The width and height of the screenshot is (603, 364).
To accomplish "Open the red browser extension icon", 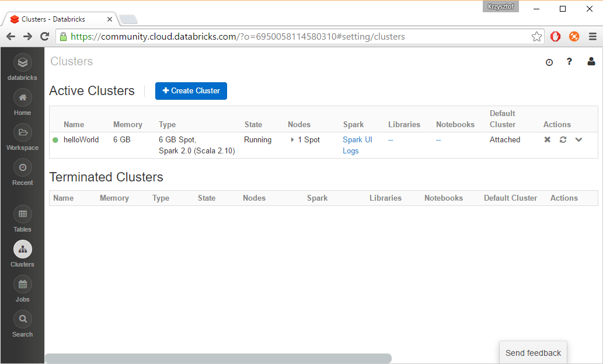I will tap(555, 37).
